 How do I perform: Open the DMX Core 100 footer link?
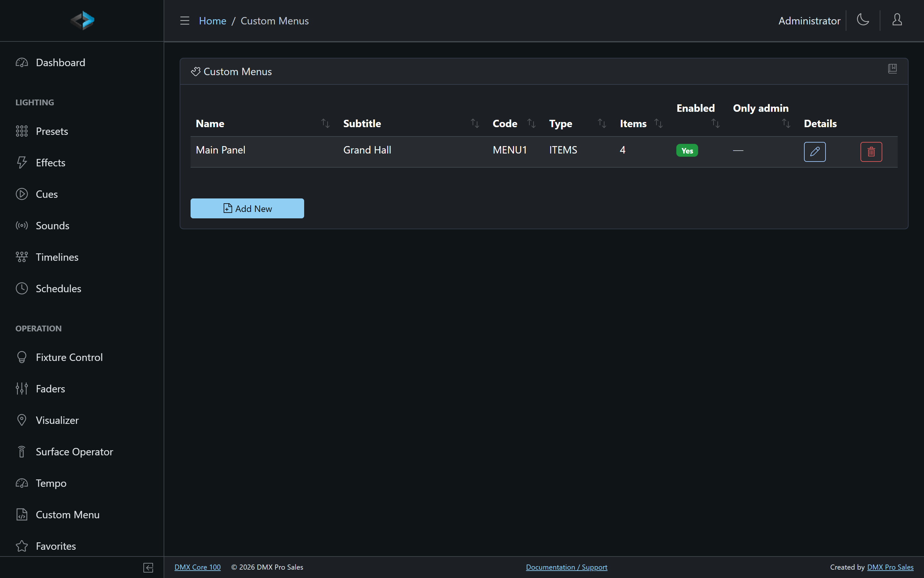197,567
